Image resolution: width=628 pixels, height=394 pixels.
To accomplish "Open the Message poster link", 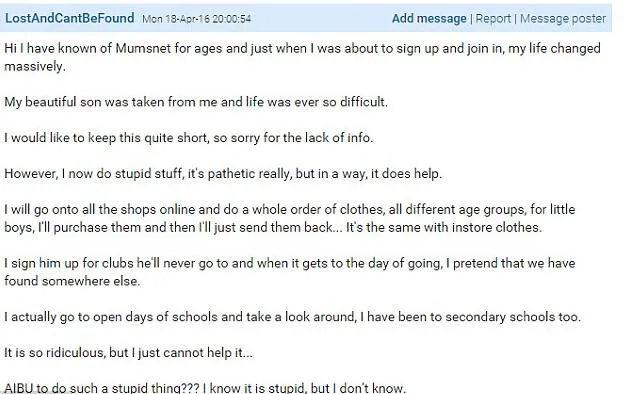I will tap(563, 18).
